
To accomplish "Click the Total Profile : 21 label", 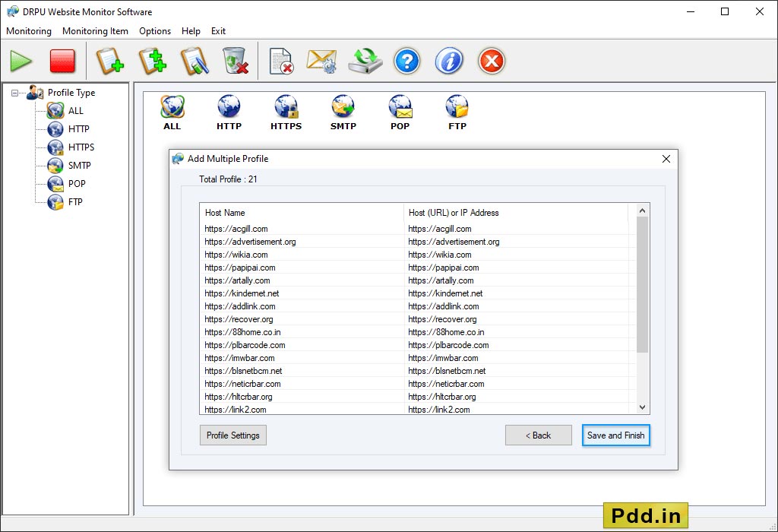I will click(228, 179).
